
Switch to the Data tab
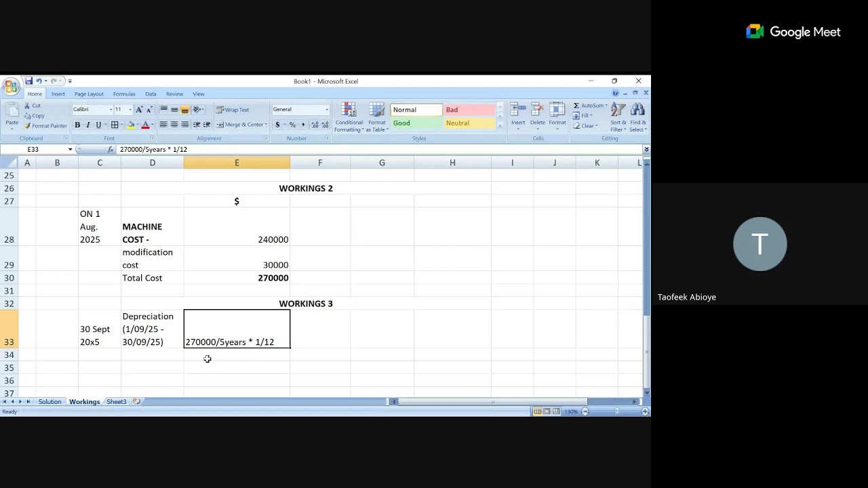[151, 94]
